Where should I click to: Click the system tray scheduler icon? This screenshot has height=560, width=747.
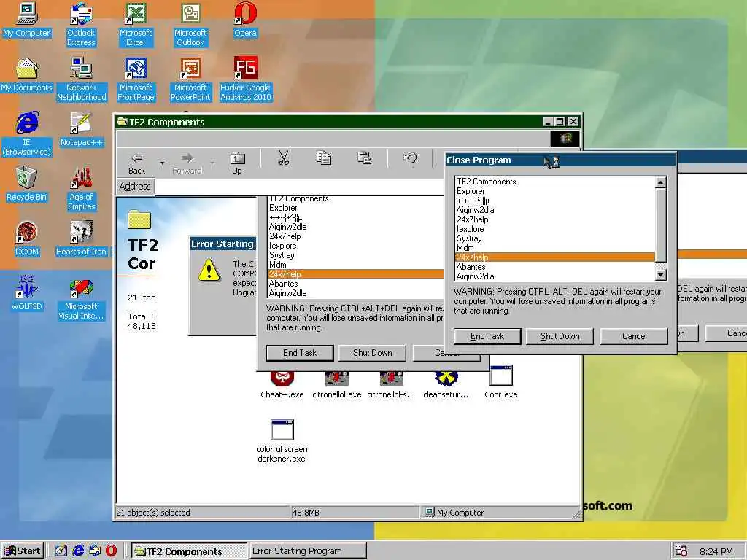point(681,551)
